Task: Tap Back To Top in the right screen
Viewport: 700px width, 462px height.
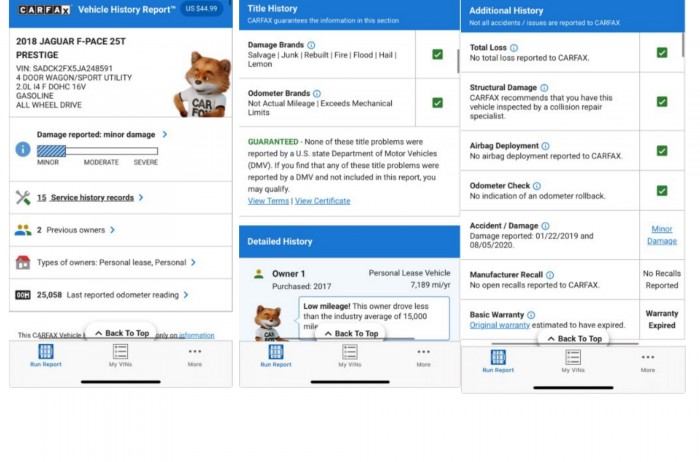Action: (574, 339)
